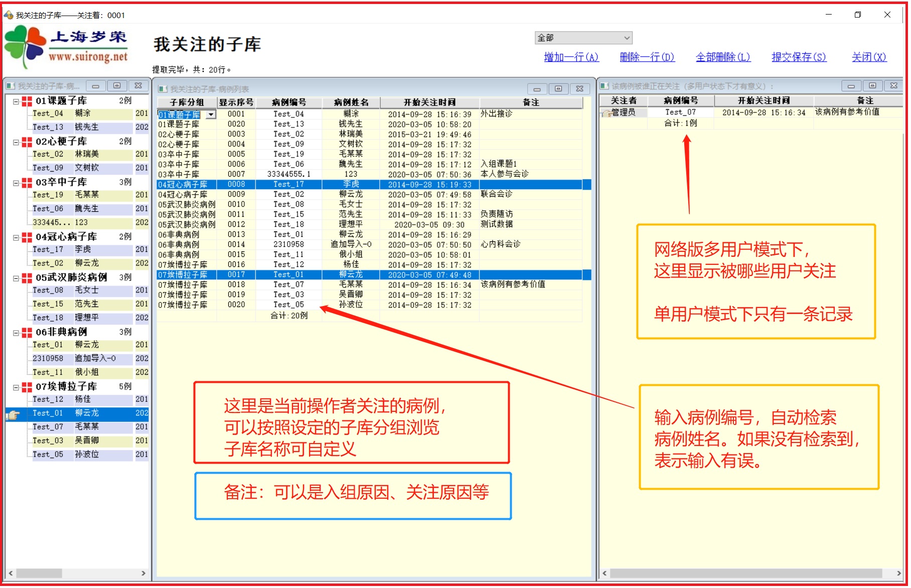911x588 pixels.
Task: Click the red grid icon beside 03卒中子库
Action: tap(27, 183)
